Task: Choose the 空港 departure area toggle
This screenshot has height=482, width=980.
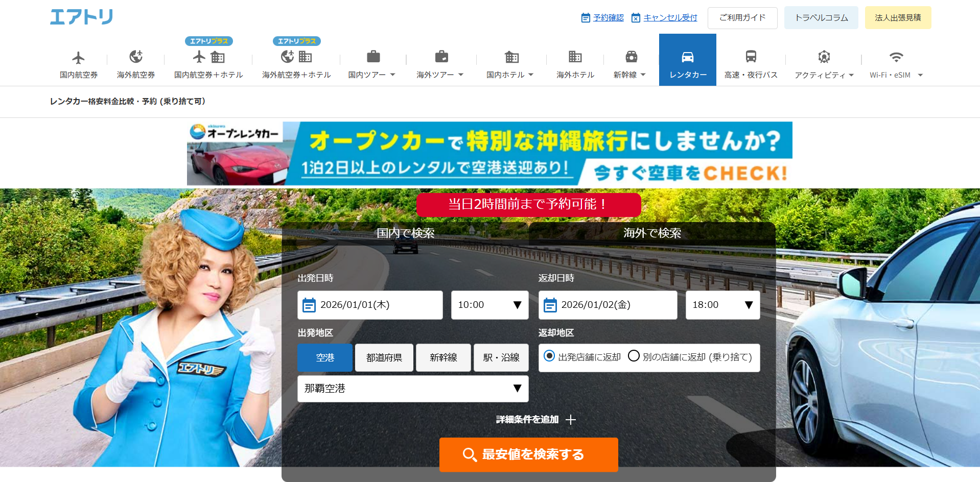Action: (325, 357)
